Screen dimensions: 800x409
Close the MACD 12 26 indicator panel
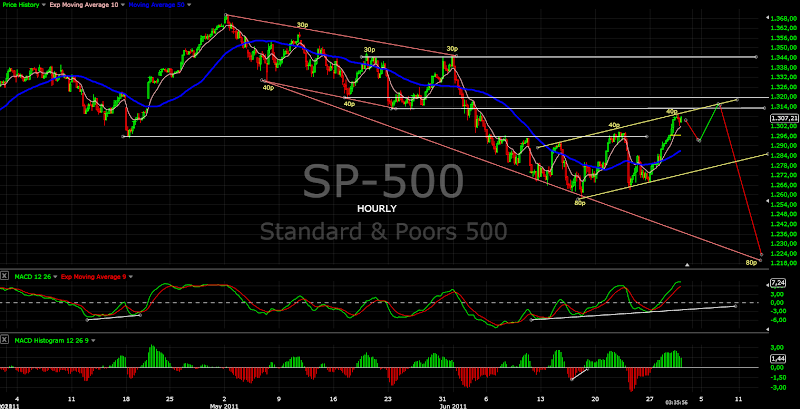(4, 276)
